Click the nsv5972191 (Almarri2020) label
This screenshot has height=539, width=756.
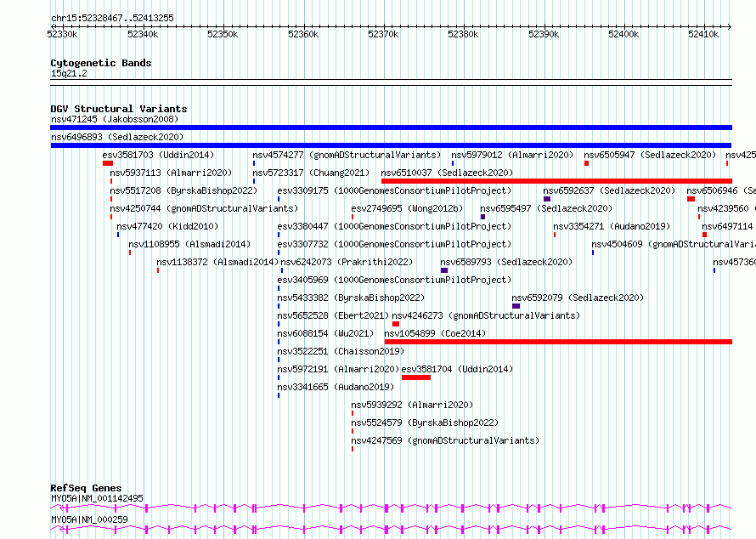pyautogui.click(x=338, y=369)
